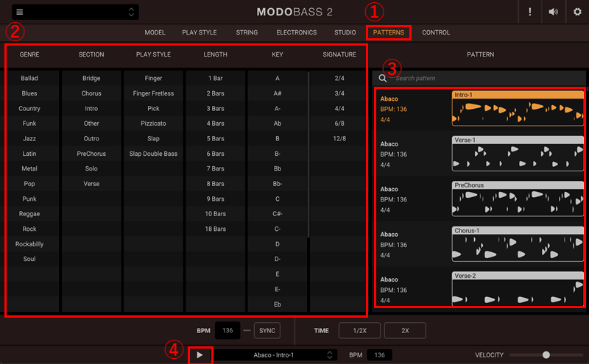Viewport: 589px width, 364px height.
Task: Open the STUDIO tab
Action: (x=345, y=32)
